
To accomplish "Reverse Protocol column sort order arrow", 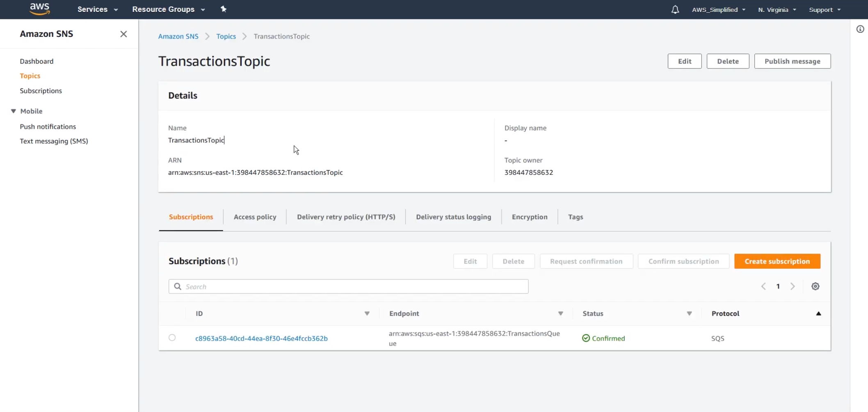I will [x=818, y=314].
